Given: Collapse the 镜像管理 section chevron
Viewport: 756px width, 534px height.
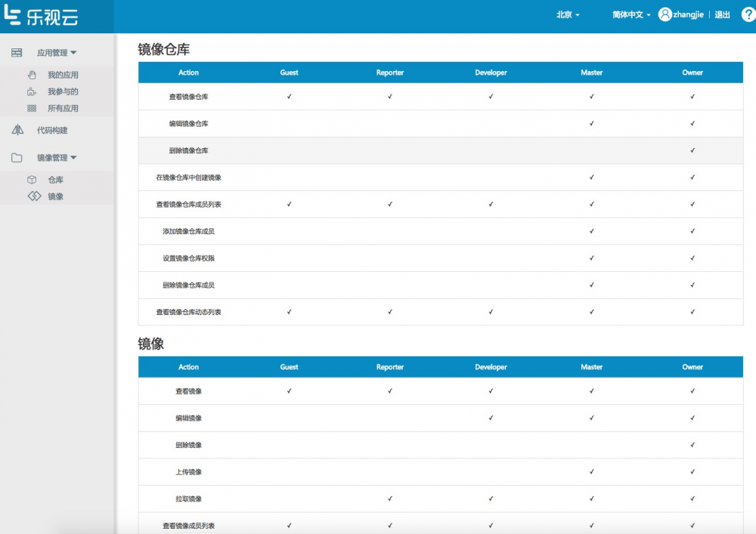Looking at the screenshot, I should 73,157.
